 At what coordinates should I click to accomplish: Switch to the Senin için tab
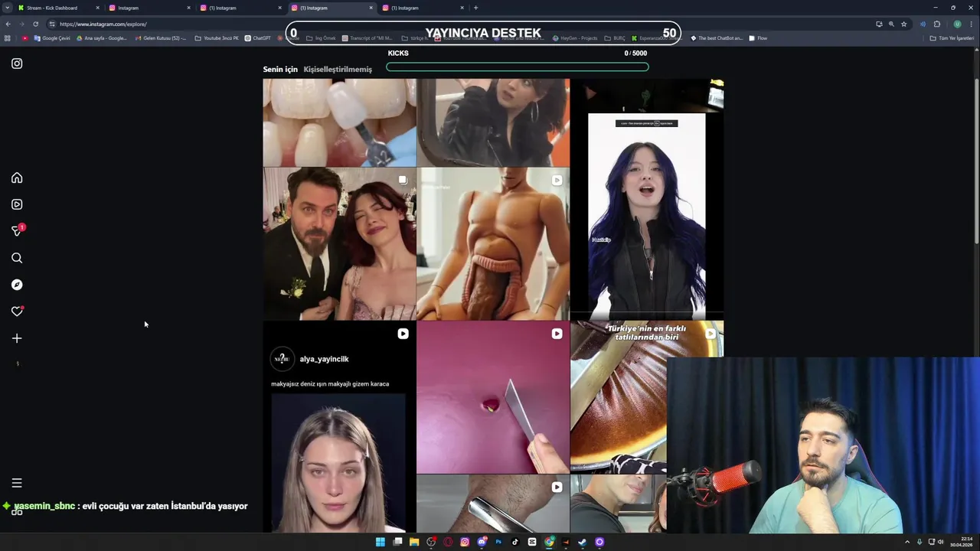[x=280, y=69]
